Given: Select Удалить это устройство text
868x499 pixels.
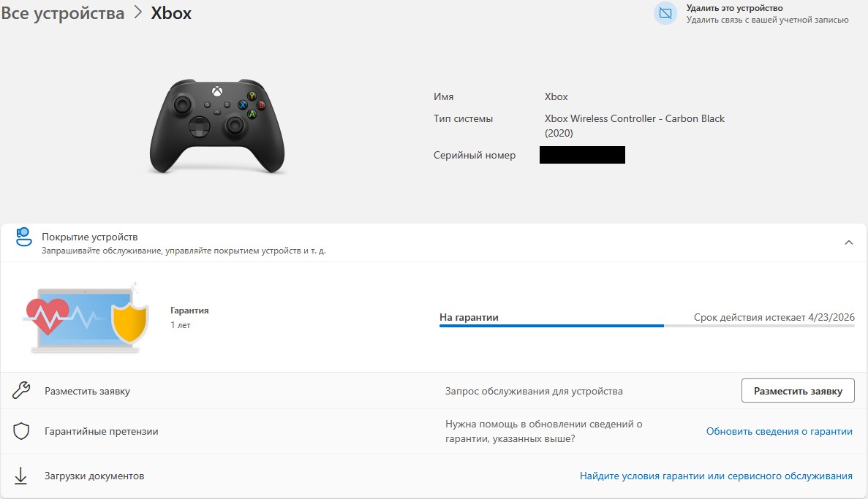Looking at the screenshot, I should 734,8.
